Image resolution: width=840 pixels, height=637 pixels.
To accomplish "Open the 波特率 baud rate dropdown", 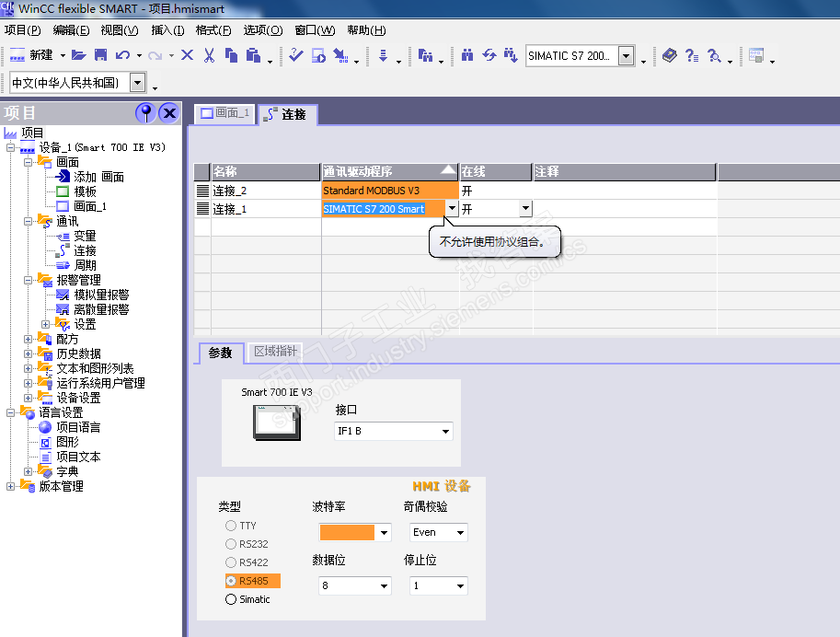I will [x=384, y=532].
